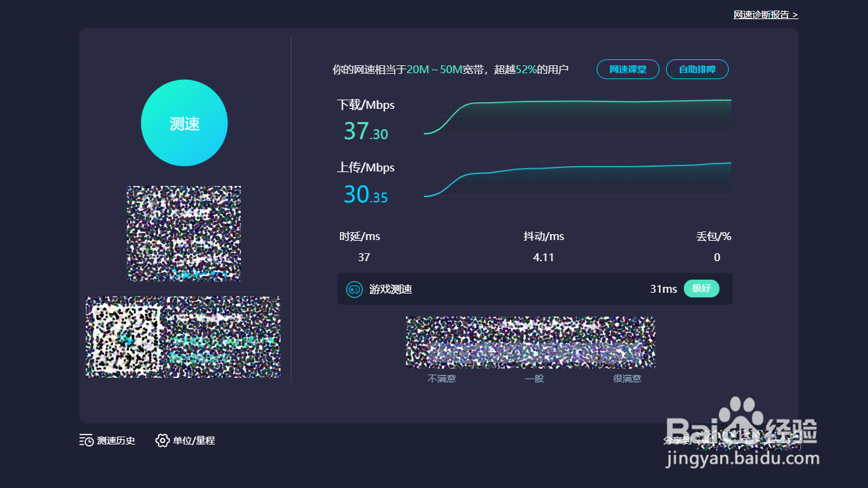Image resolution: width=868 pixels, height=488 pixels.
Task: Click the packet loss value 0
Action: point(717,257)
